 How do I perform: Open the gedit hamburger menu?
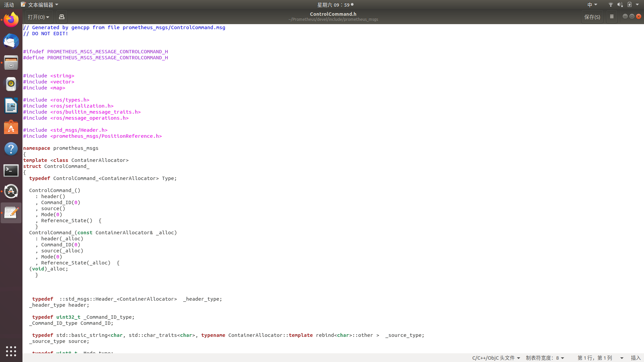(x=611, y=17)
